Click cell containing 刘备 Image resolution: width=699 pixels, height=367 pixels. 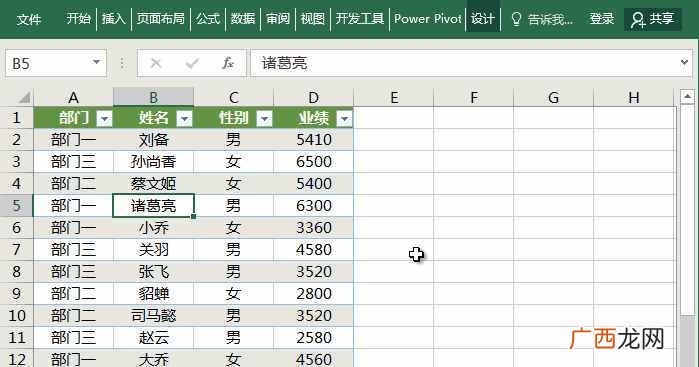point(153,140)
